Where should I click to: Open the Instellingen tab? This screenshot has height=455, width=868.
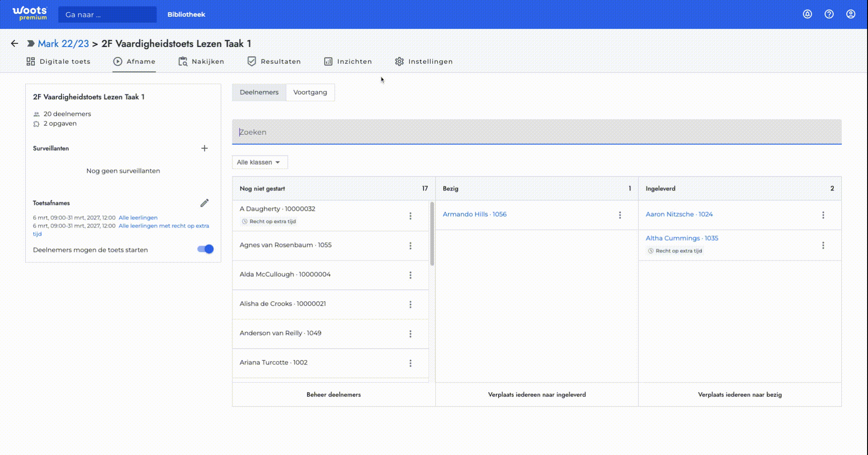click(424, 62)
